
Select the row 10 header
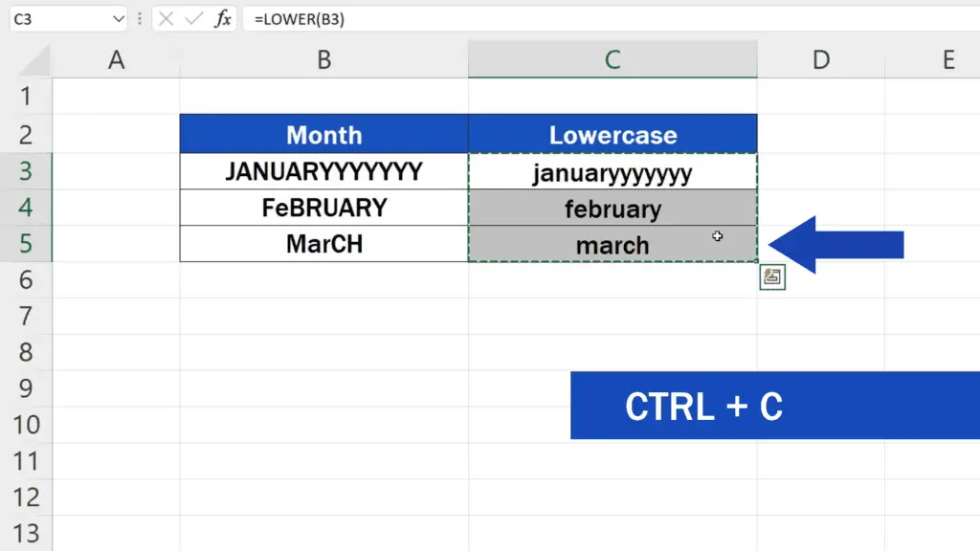pos(25,425)
